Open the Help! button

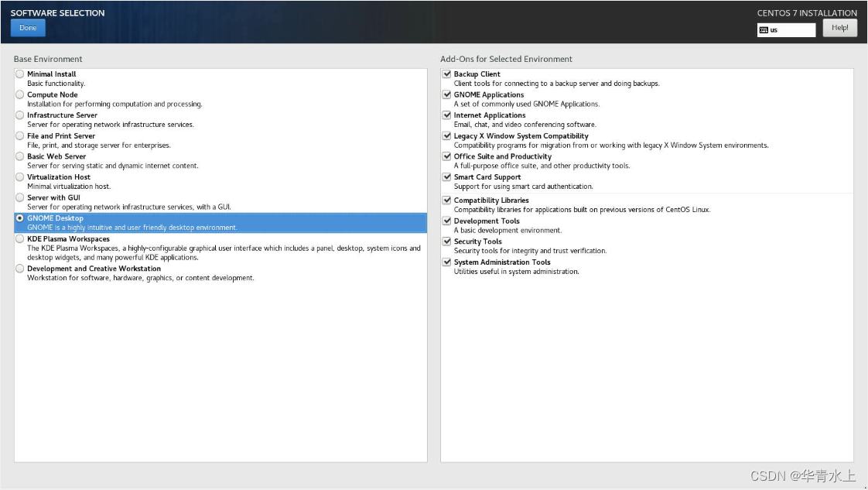[x=839, y=28]
